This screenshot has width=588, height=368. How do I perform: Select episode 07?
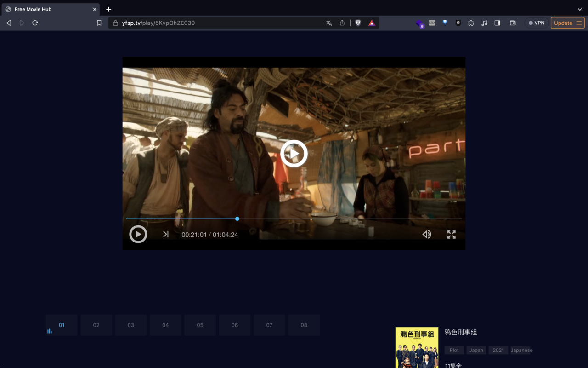point(269,325)
